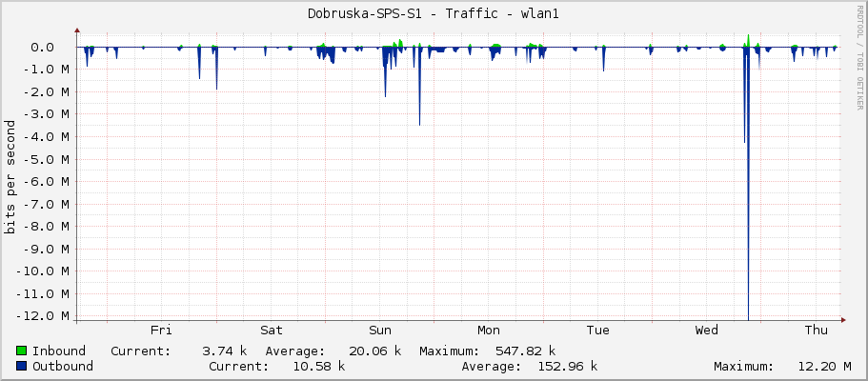The image size is (868, 381).
Task: Click the green Inbound legend swatch
Action: pyautogui.click(x=22, y=351)
